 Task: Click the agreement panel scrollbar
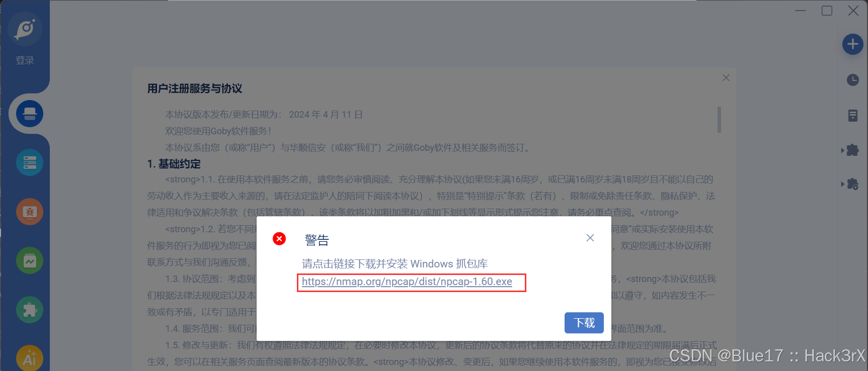click(x=720, y=120)
